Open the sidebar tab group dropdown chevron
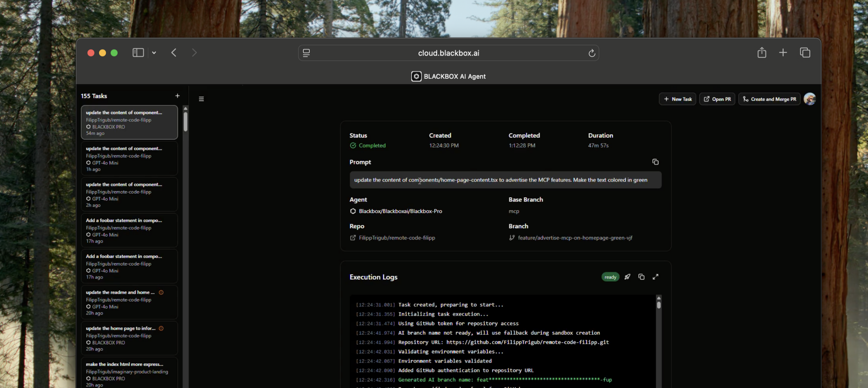 click(x=154, y=53)
